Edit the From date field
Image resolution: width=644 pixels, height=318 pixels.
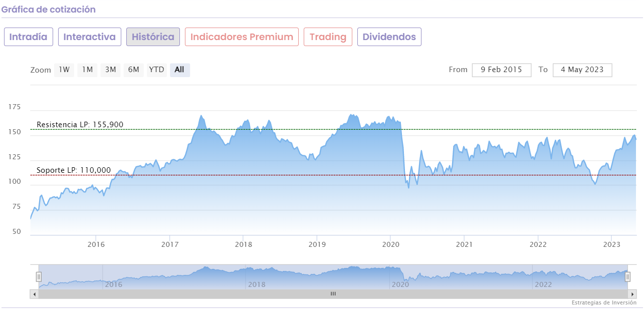(x=501, y=70)
